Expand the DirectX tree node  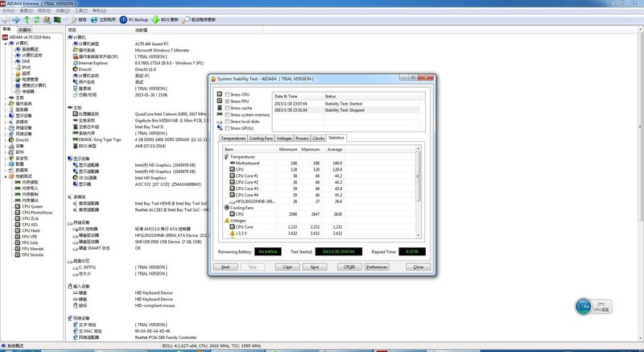tap(6, 140)
